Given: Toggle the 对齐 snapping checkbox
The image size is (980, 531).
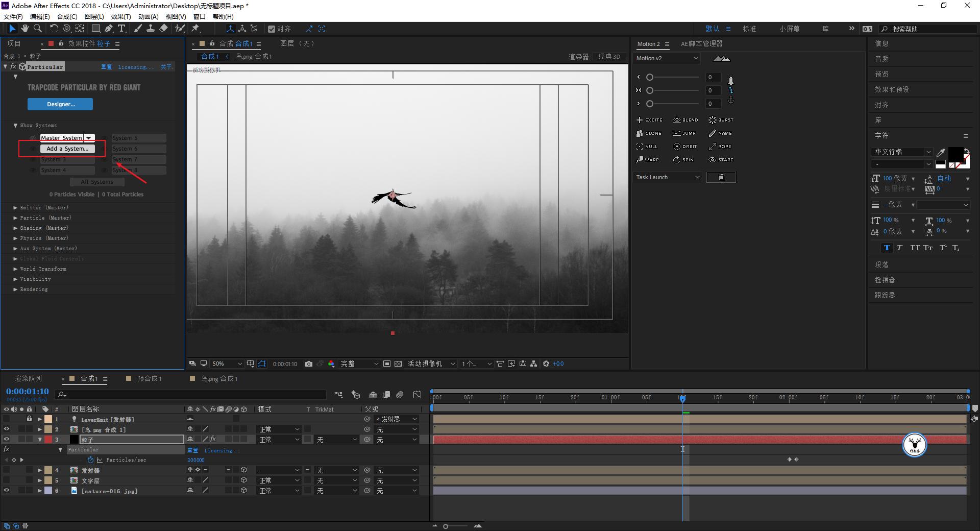Looking at the screenshot, I should (272, 29).
